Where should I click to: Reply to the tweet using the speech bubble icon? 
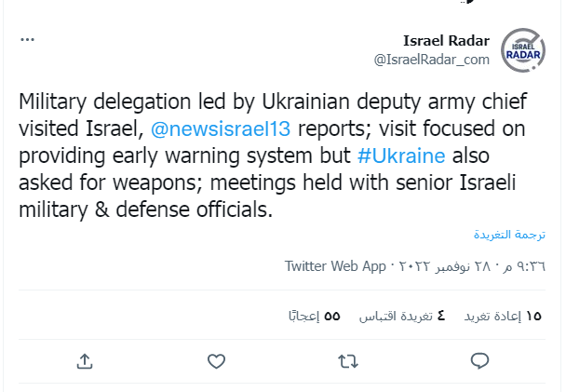(479, 360)
